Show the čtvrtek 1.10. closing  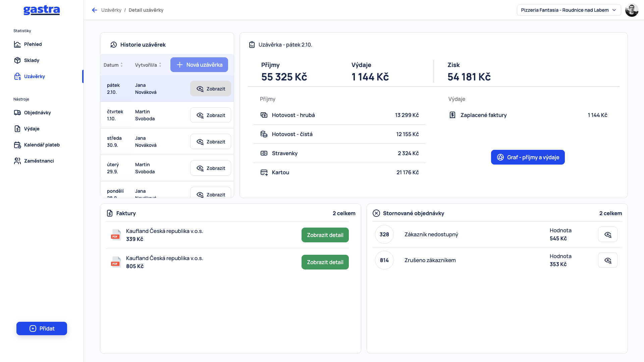(x=211, y=115)
